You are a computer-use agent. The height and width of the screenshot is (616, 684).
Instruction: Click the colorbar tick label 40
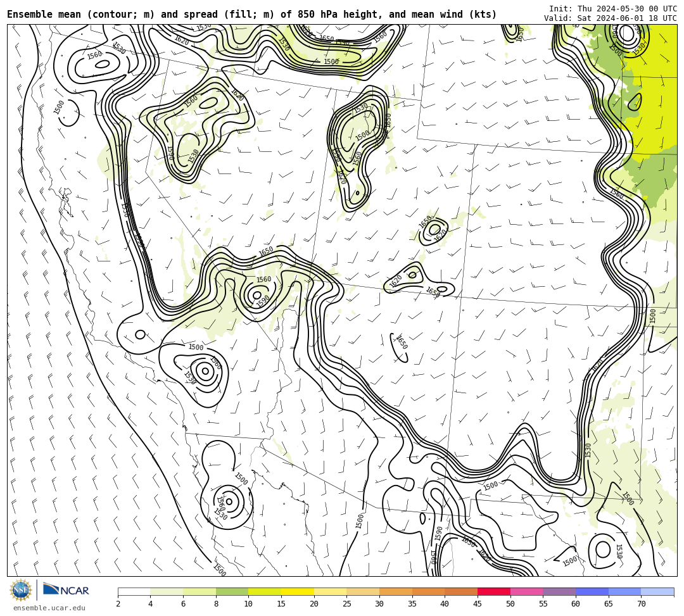point(445,604)
